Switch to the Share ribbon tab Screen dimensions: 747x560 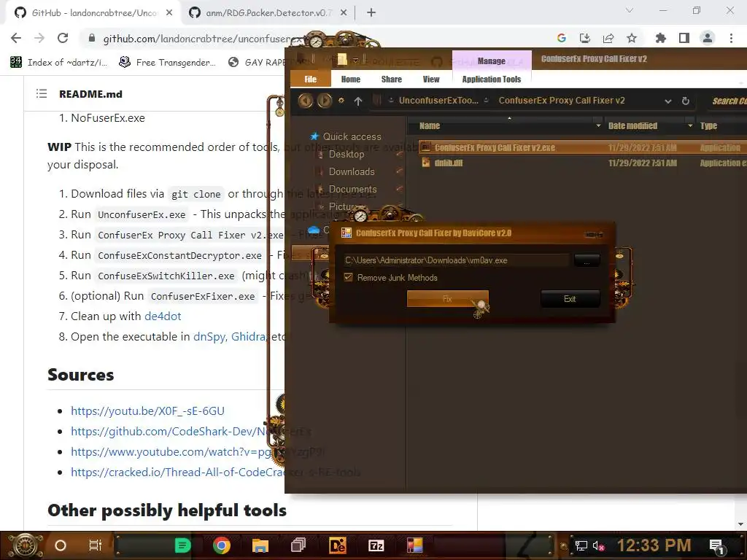[x=392, y=79]
